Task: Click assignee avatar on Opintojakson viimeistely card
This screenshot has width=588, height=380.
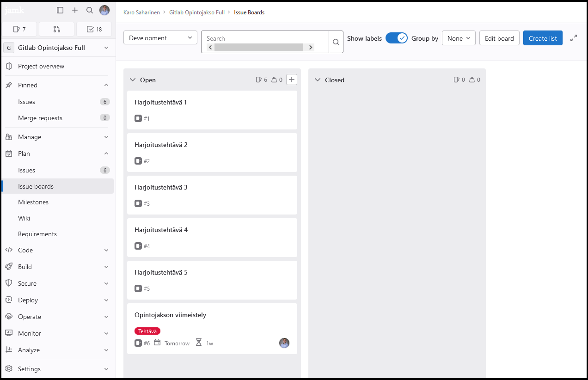Action: (x=284, y=343)
